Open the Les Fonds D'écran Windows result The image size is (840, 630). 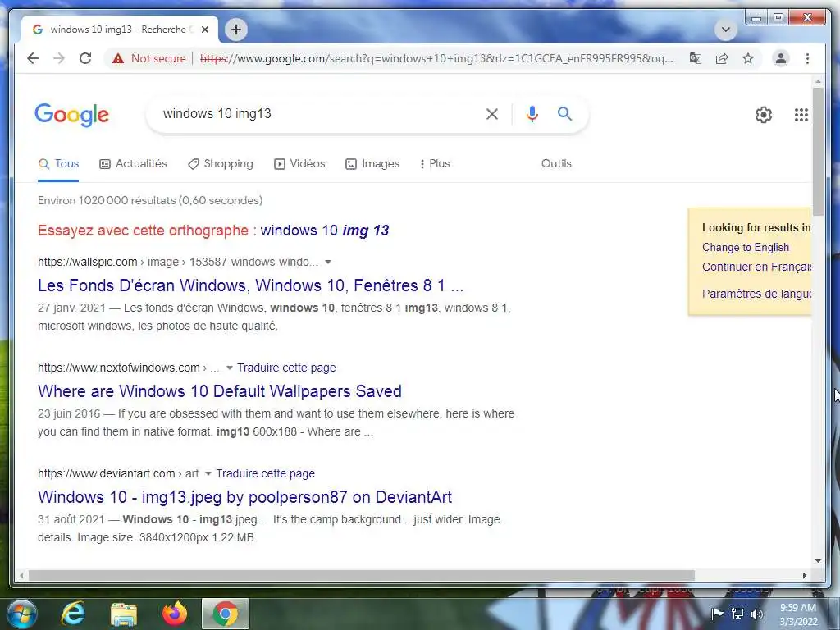click(x=250, y=285)
